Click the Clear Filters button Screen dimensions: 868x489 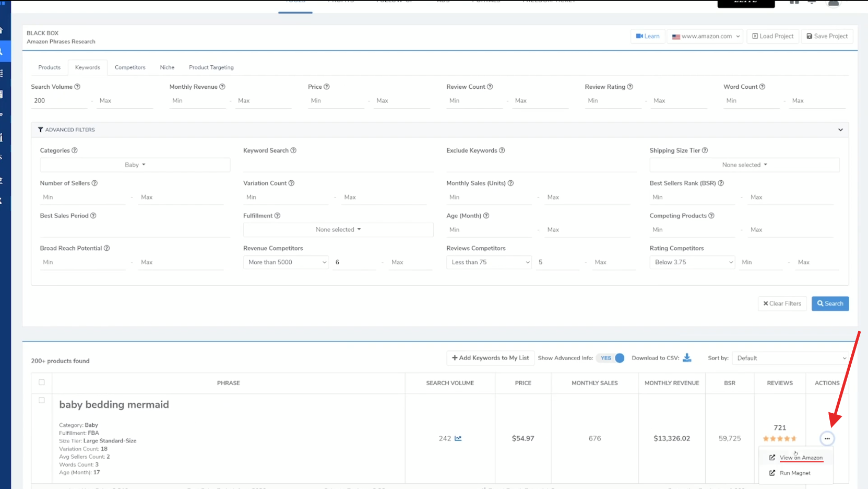tap(782, 304)
